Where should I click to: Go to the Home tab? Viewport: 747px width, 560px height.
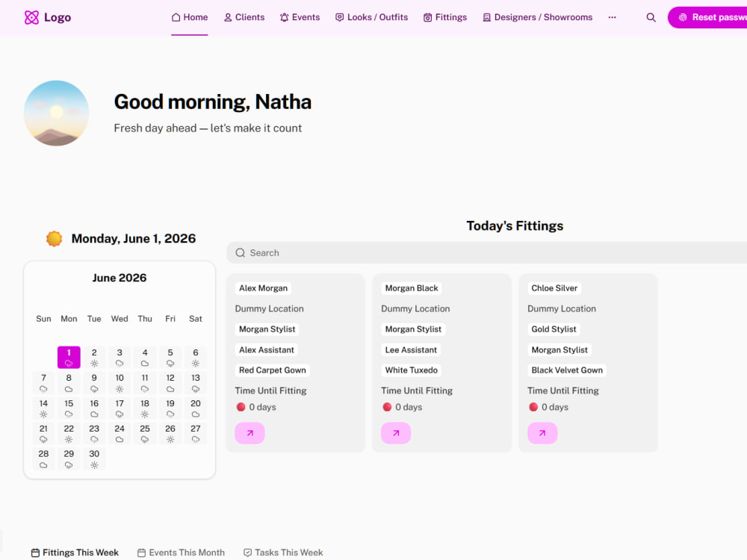(190, 18)
